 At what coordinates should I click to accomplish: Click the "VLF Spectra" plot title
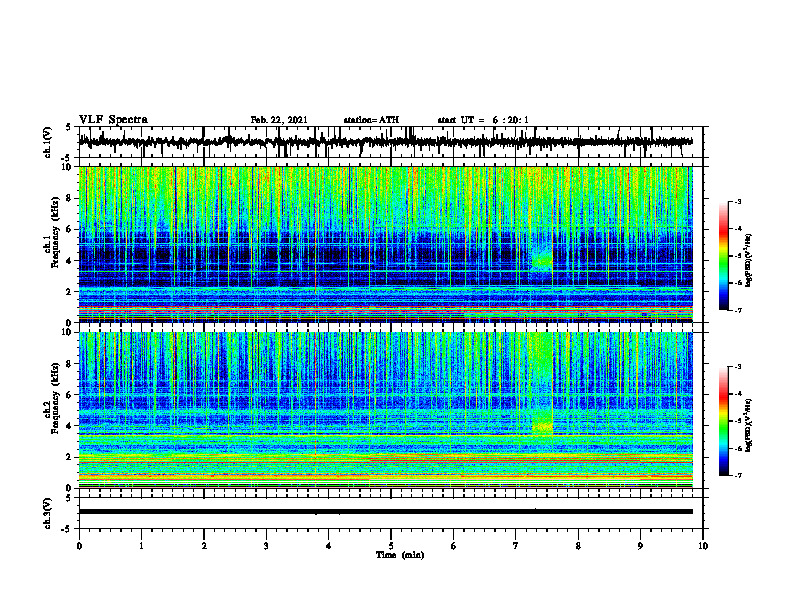(113, 120)
